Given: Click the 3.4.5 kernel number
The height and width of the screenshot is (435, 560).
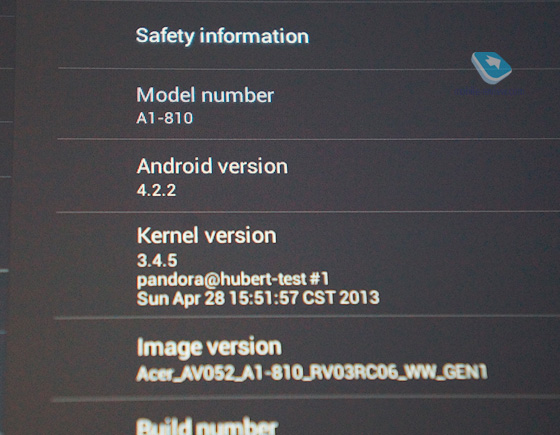Looking at the screenshot, I should coord(157,260).
